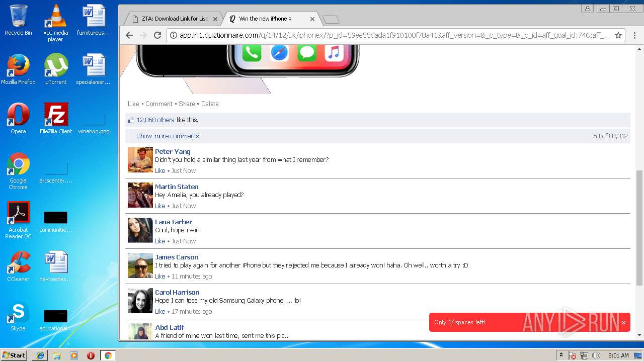Open the Action Center flag icon
Image resolution: width=644 pixels, height=362 pixels.
572,355
